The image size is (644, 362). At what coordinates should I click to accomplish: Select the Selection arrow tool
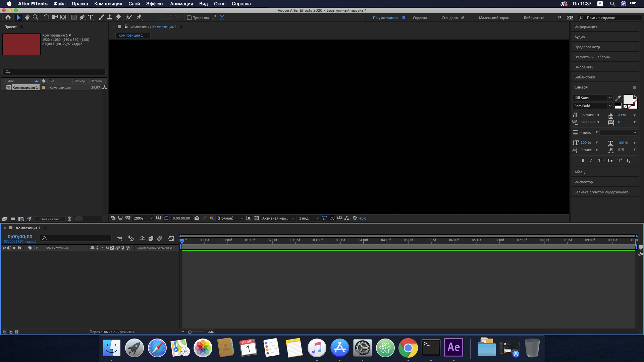click(19, 17)
